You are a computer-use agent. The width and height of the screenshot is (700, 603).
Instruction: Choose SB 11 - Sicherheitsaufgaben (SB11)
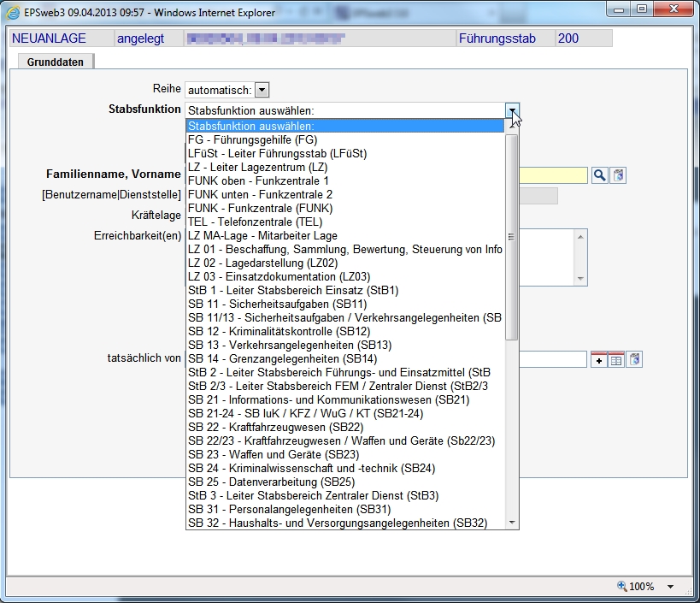tap(344, 304)
